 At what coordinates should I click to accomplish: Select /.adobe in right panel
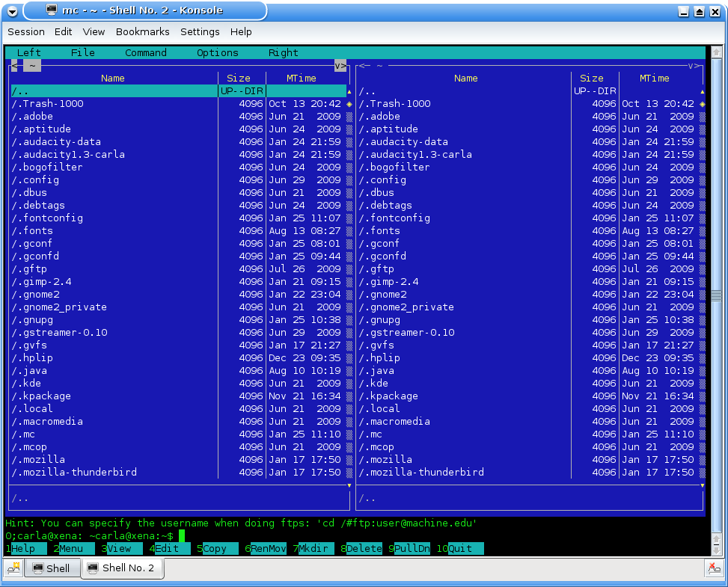click(529, 116)
